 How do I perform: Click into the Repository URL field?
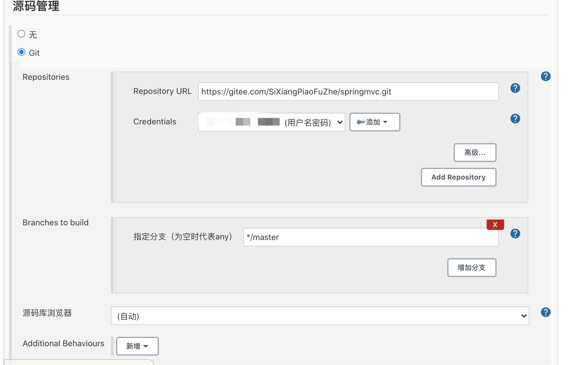pos(348,92)
